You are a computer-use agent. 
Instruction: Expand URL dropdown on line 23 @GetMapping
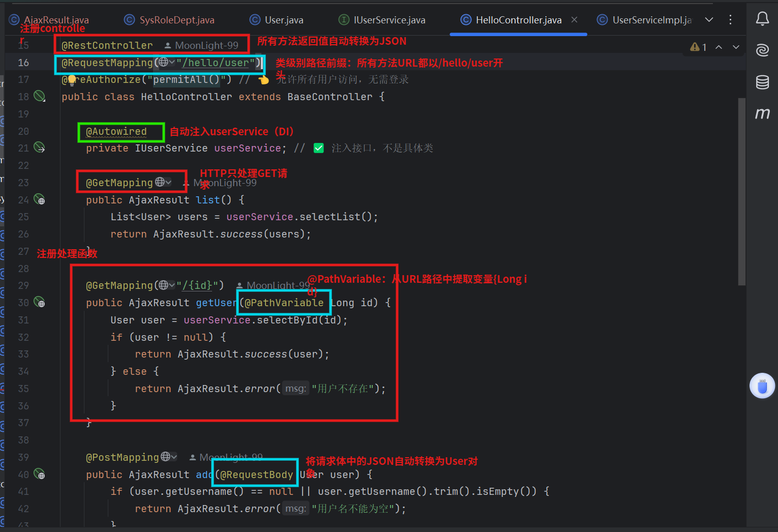click(x=168, y=182)
